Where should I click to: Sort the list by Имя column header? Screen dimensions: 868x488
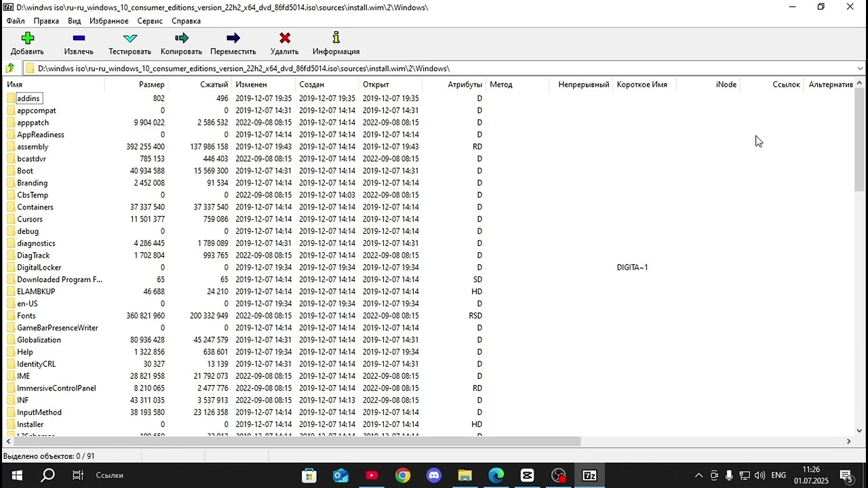coord(54,85)
